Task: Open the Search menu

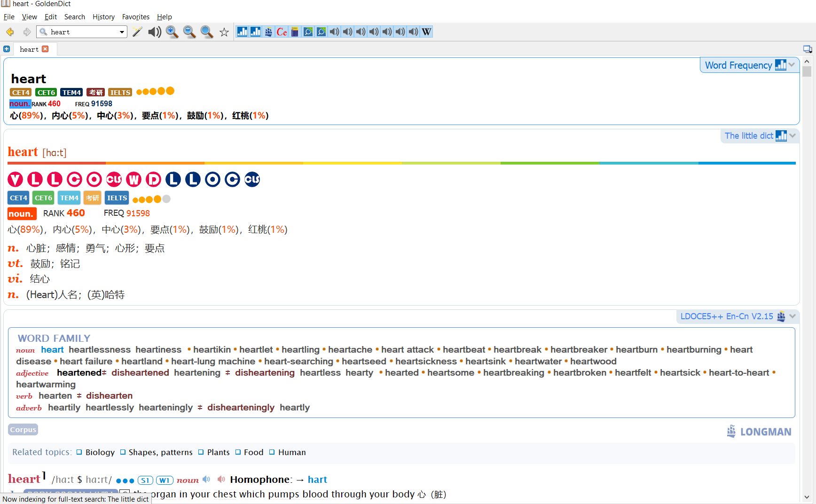Action: (x=75, y=17)
